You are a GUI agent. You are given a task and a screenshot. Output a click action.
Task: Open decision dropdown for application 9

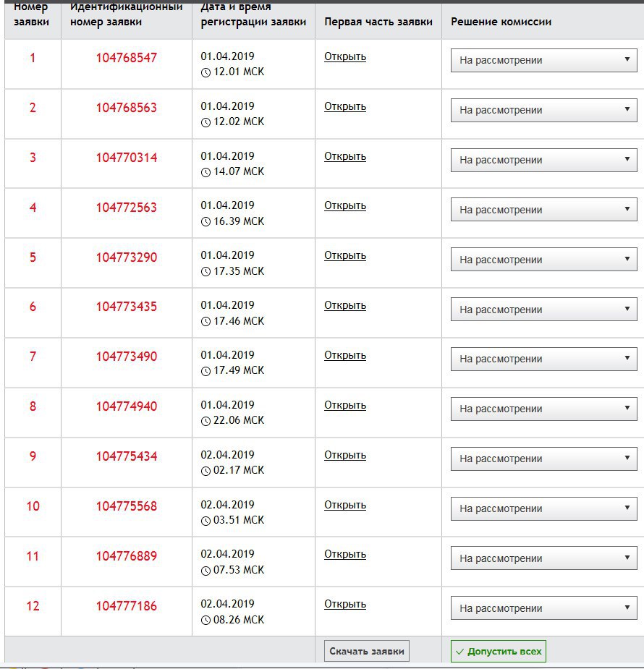[543, 459]
